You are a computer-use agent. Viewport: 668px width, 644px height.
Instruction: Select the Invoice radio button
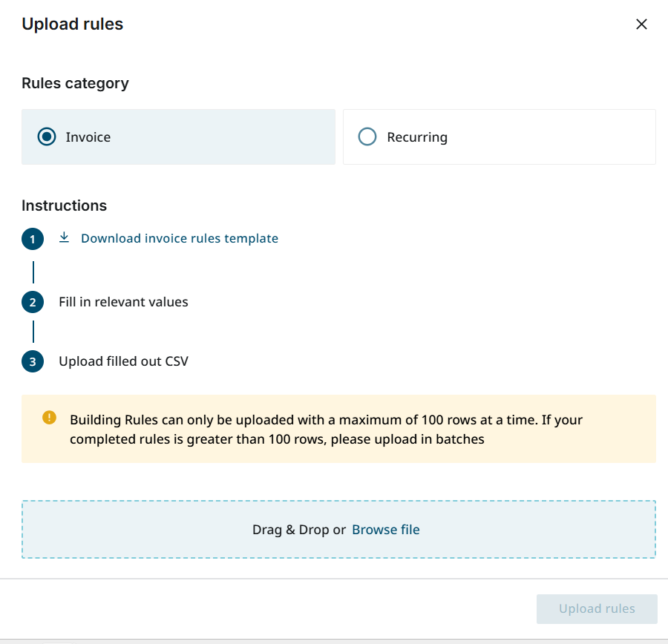47,137
